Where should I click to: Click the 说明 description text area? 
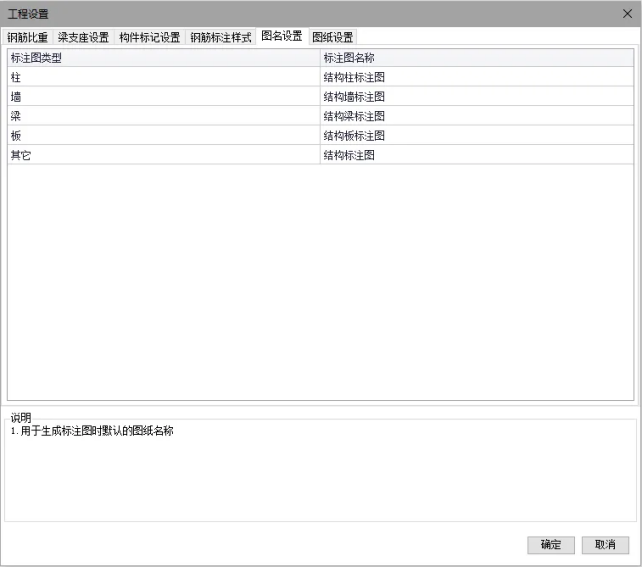coord(320,470)
